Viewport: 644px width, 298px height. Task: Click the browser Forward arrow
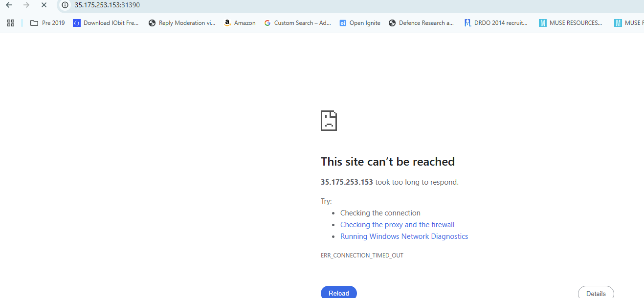pos(26,5)
